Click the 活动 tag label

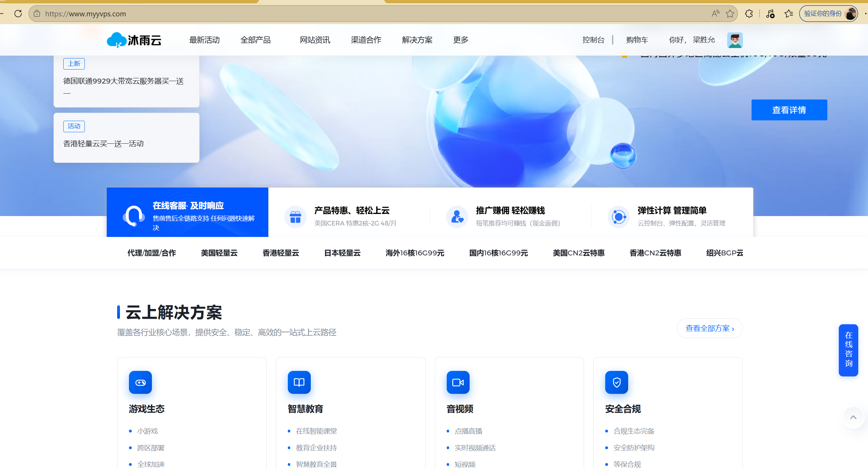point(74,126)
